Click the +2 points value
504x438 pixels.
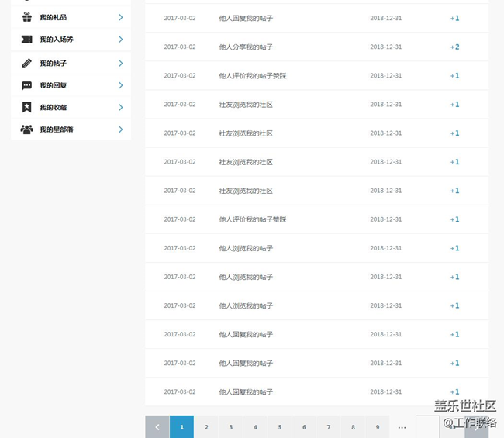(455, 47)
